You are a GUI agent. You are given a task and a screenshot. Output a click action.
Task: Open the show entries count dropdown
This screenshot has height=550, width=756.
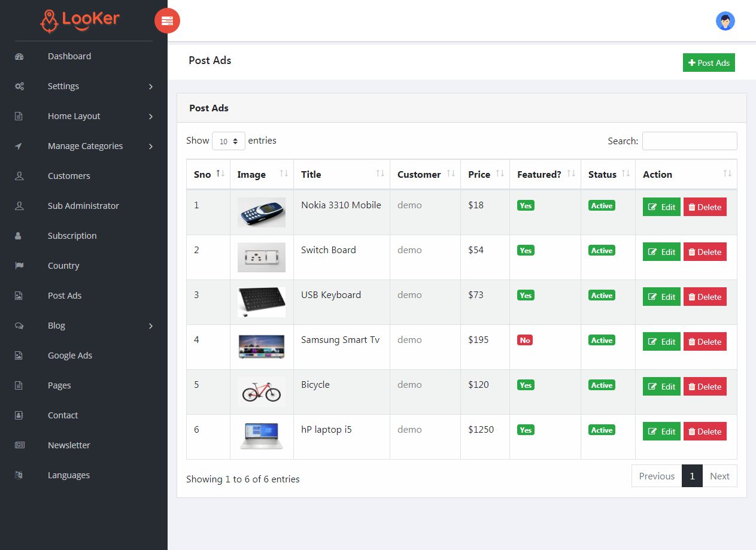tap(229, 141)
